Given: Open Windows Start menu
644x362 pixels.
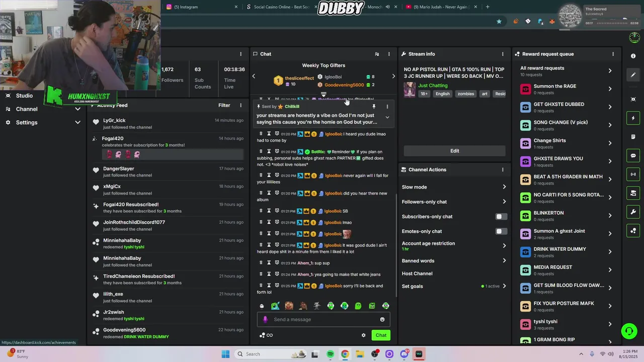Looking at the screenshot, I should (225, 354).
